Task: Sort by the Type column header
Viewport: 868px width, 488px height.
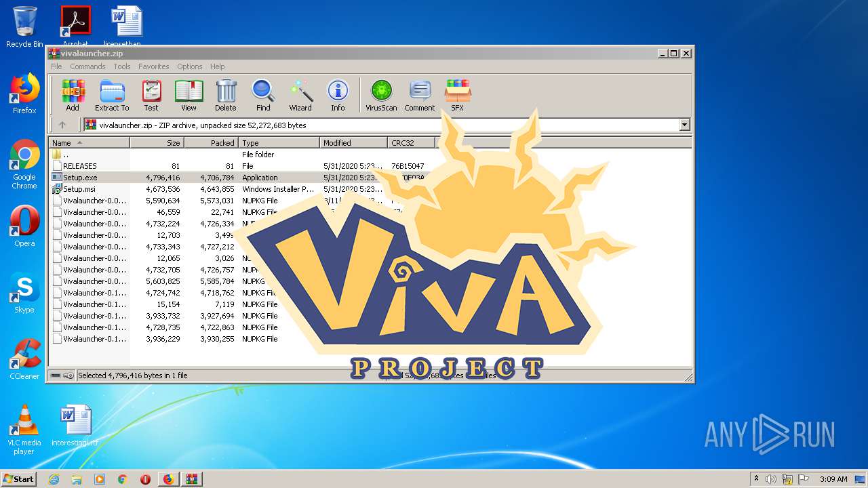Action: [279, 143]
